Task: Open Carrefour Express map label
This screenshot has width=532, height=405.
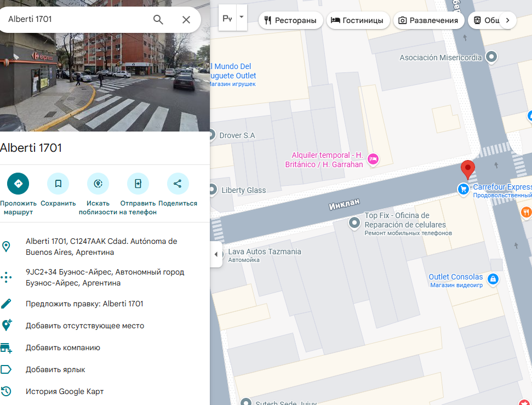Action: tap(502, 191)
